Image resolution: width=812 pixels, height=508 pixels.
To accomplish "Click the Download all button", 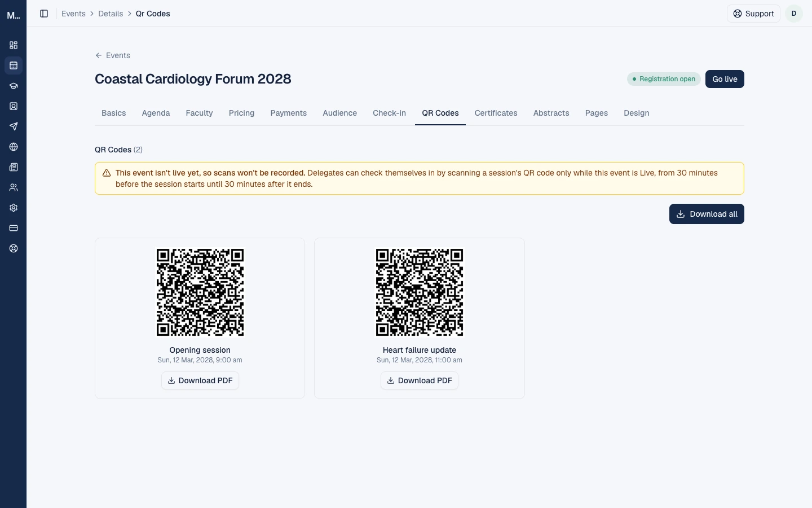I will pyautogui.click(x=707, y=214).
